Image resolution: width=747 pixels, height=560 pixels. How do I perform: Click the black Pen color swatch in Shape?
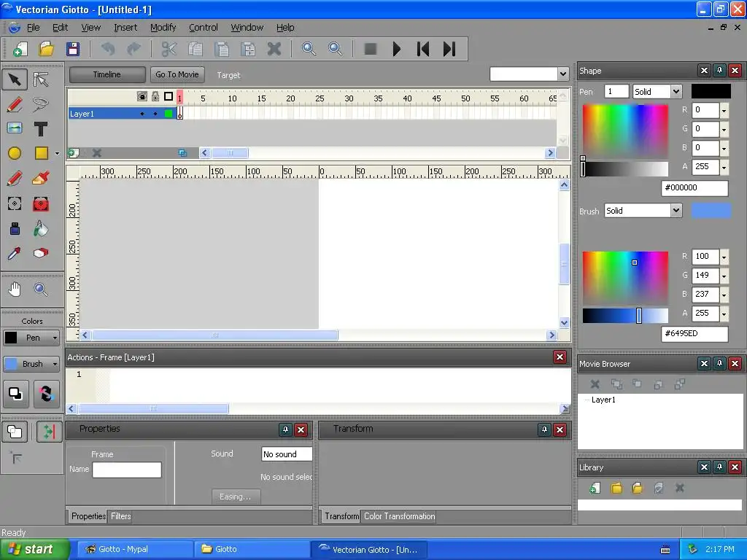click(x=711, y=91)
